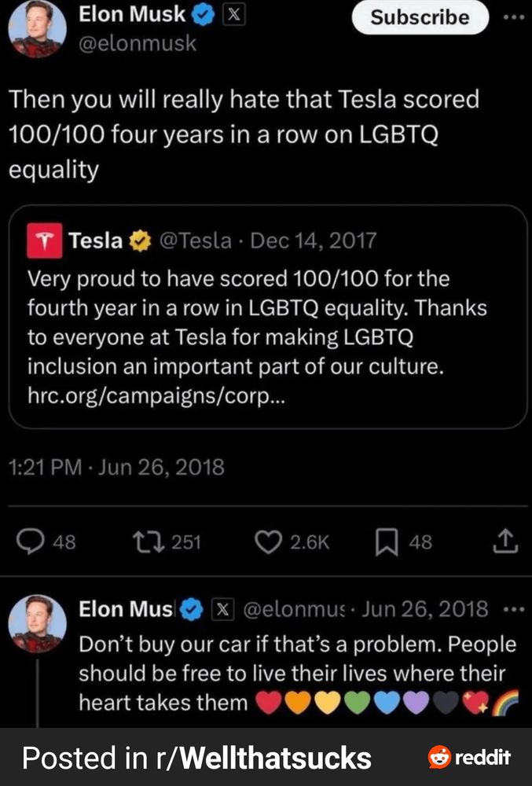
Task: Open Elon Musk's profile picture at top
Action: (x=37, y=29)
